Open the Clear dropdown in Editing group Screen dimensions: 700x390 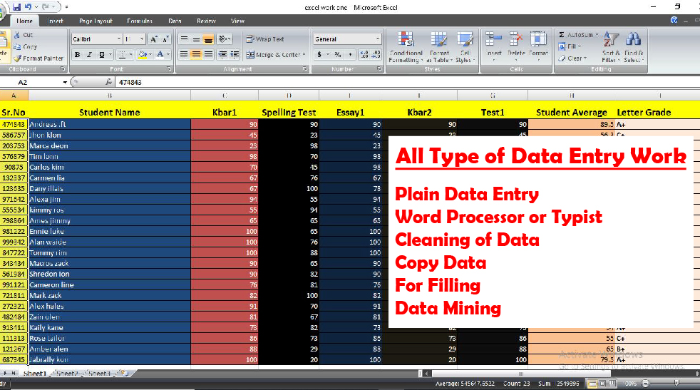click(x=572, y=58)
